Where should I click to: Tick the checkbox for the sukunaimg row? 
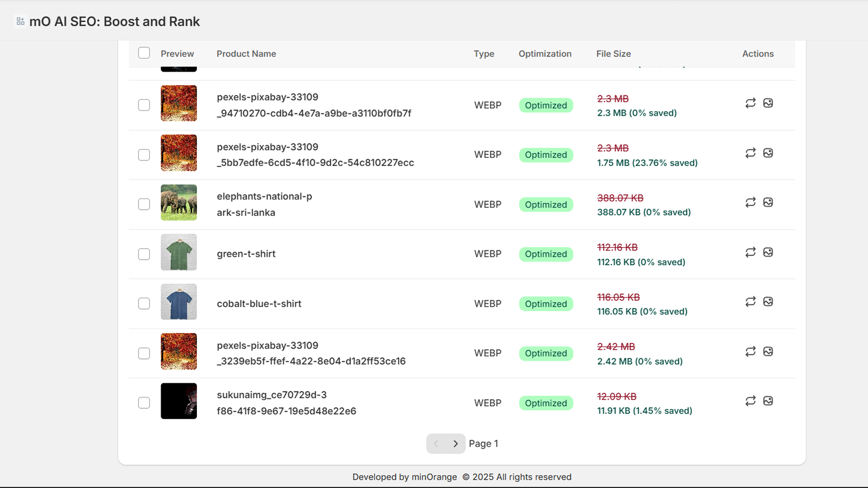[144, 403]
